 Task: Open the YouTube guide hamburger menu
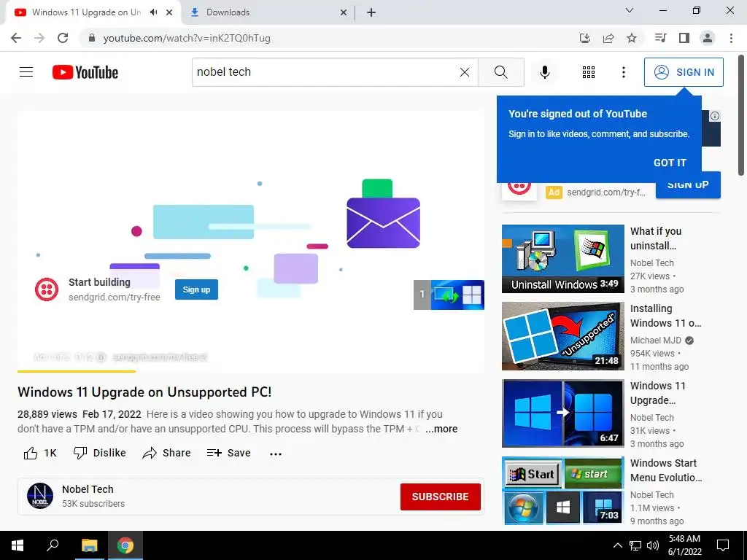click(26, 72)
